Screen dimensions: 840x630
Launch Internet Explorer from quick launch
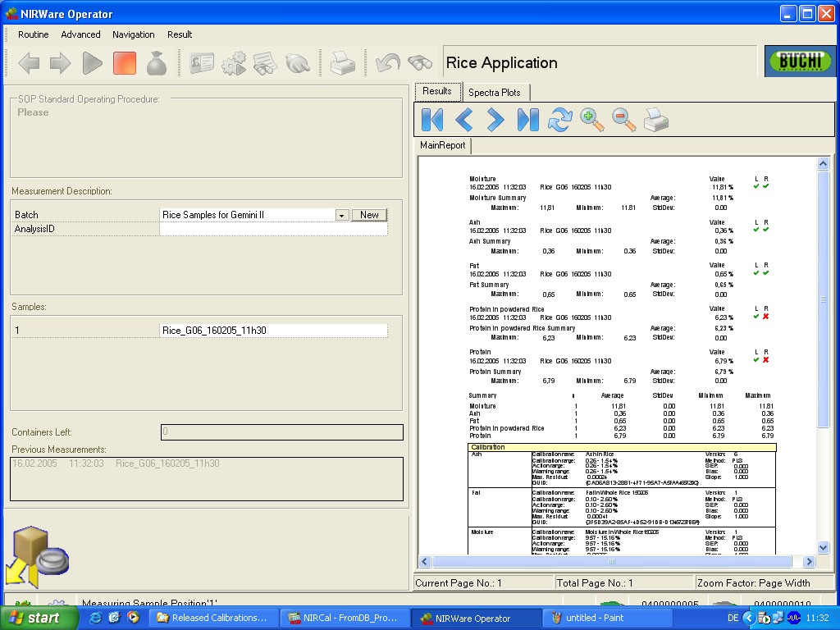coord(96,618)
